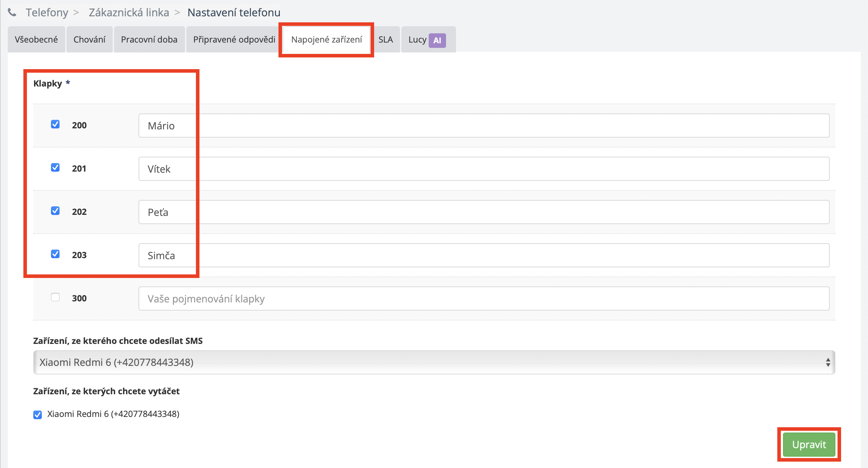Open the SLA tab
This screenshot has height=468, width=868.
(385, 39)
